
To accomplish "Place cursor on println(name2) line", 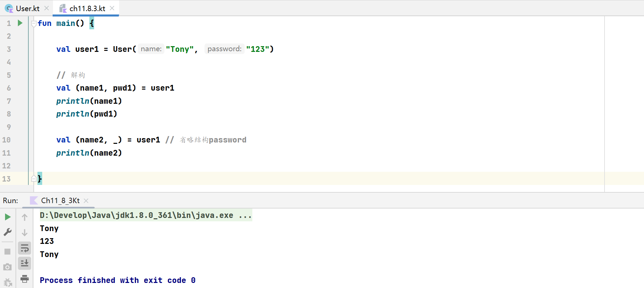I will coord(89,153).
